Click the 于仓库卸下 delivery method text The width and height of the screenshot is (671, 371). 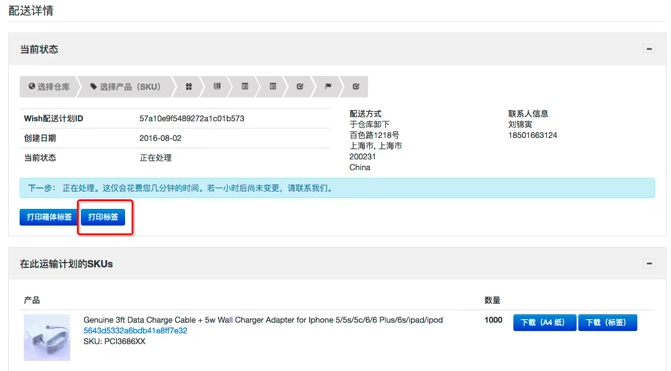click(x=369, y=125)
